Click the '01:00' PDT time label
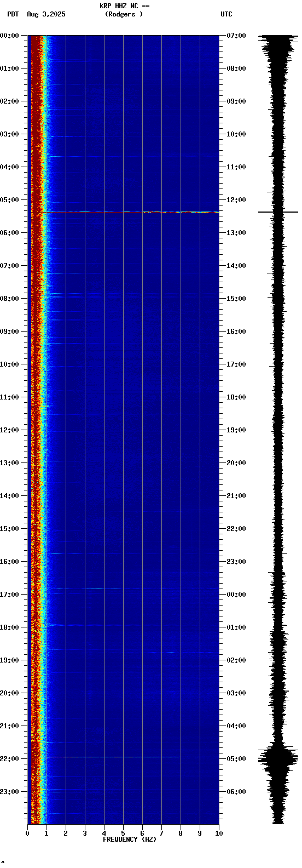The height and width of the screenshot is (868, 302). pyautogui.click(x=9, y=68)
